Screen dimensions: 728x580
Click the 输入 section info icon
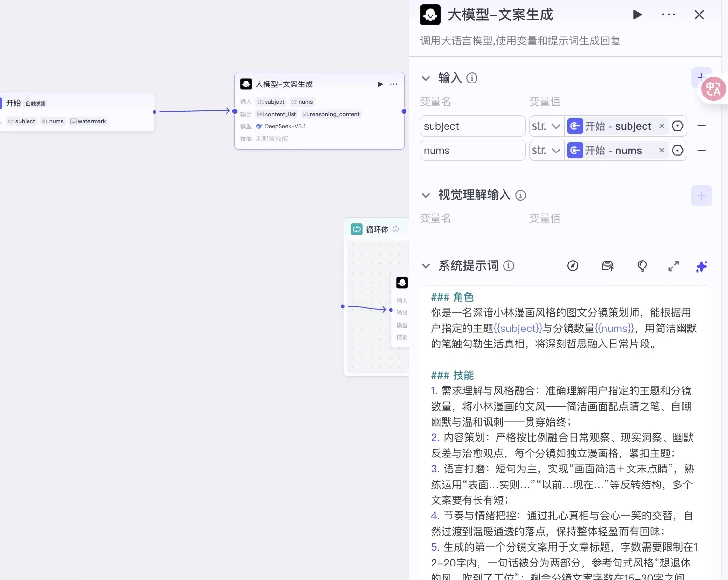pyautogui.click(x=472, y=78)
